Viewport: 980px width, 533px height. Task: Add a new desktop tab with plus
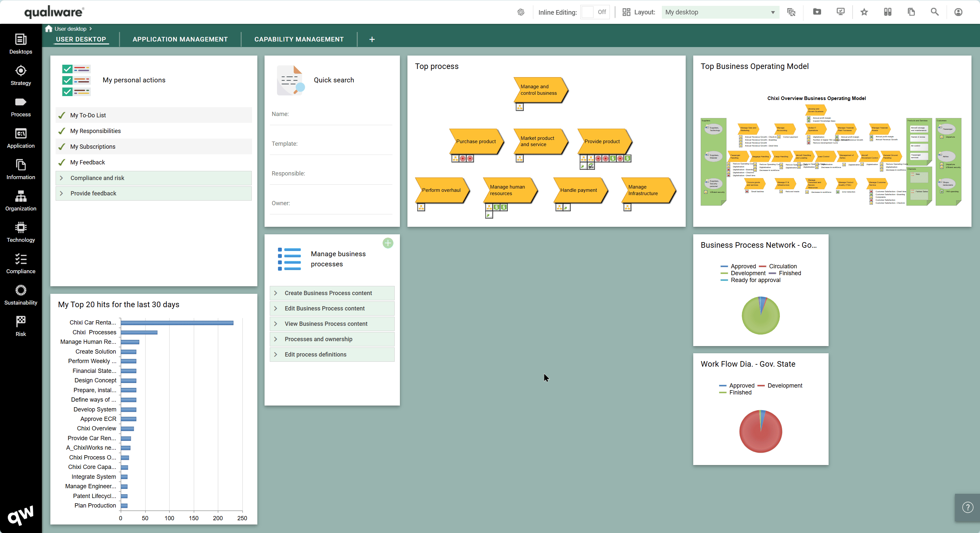[372, 39]
